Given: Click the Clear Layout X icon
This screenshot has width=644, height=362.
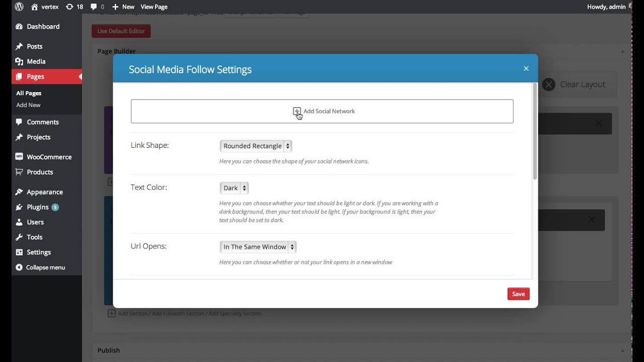Looking at the screenshot, I should click(x=549, y=84).
